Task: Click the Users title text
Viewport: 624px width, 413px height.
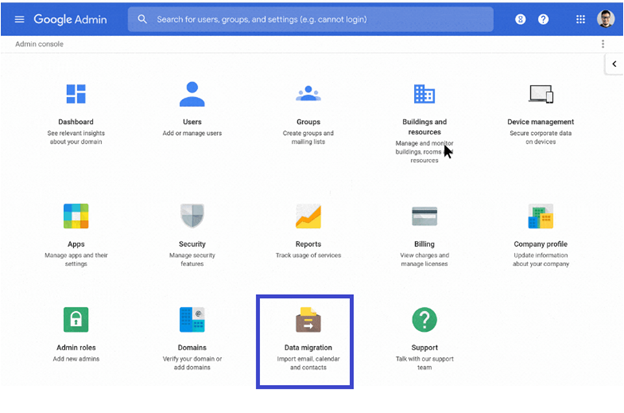Action: [x=192, y=122]
